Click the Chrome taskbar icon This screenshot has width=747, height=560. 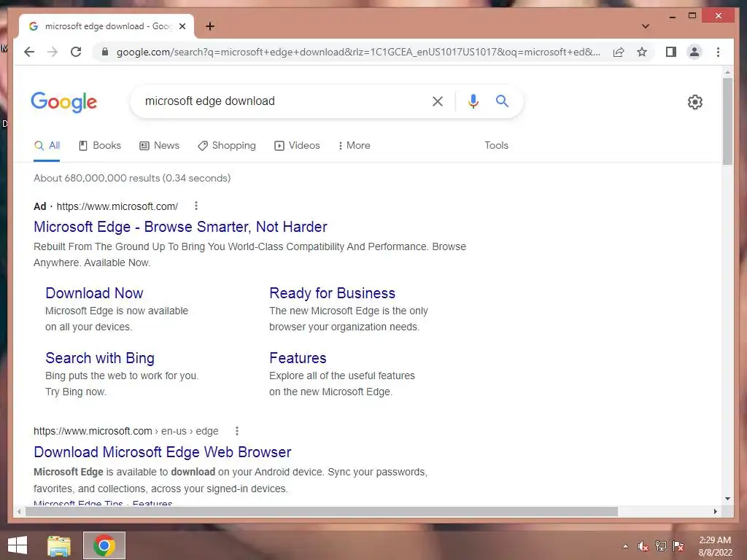point(104,545)
